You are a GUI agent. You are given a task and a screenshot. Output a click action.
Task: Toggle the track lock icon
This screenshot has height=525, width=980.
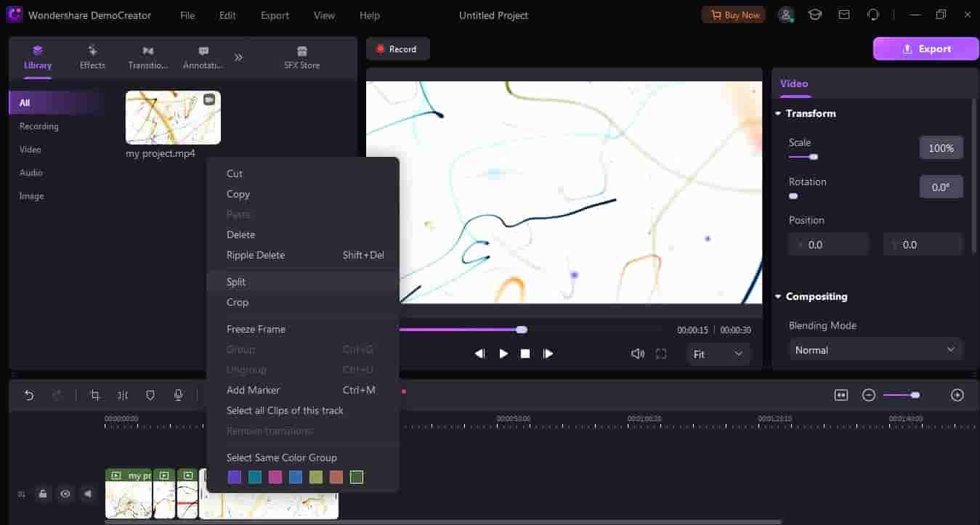pos(43,494)
